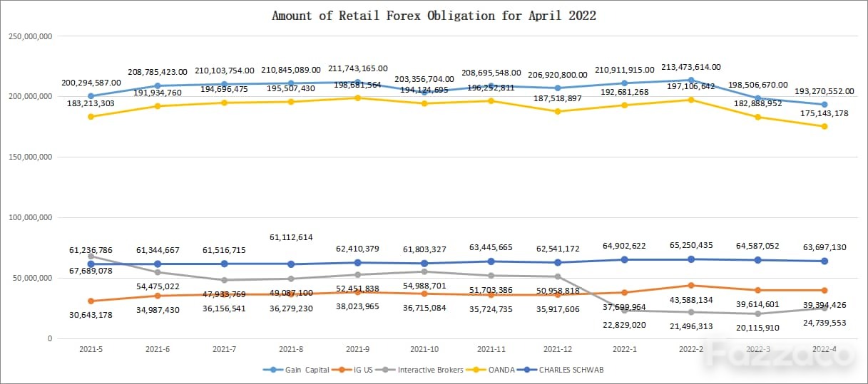This screenshot has height=384, width=868.
Task: Select data label 210,845,089.00
Action: (x=291, y=70)
